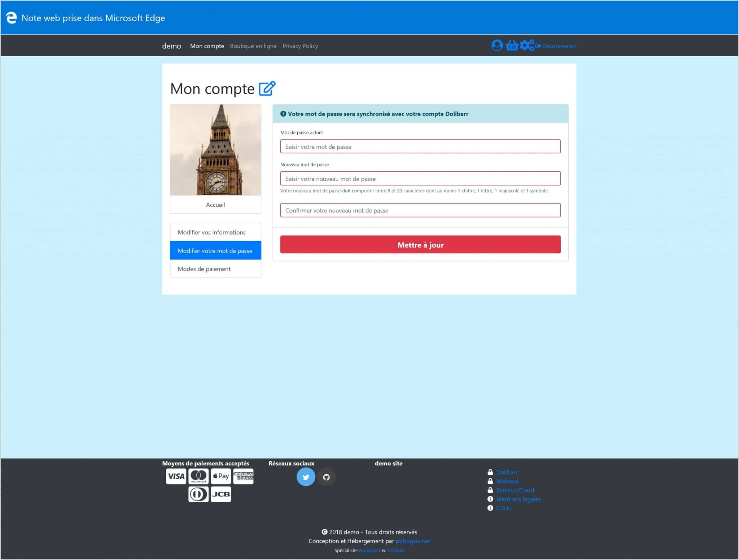Screen dimensions: 739x560
Task: Select Modifier votre mot de passe item
Action: (x=215, y=250)
